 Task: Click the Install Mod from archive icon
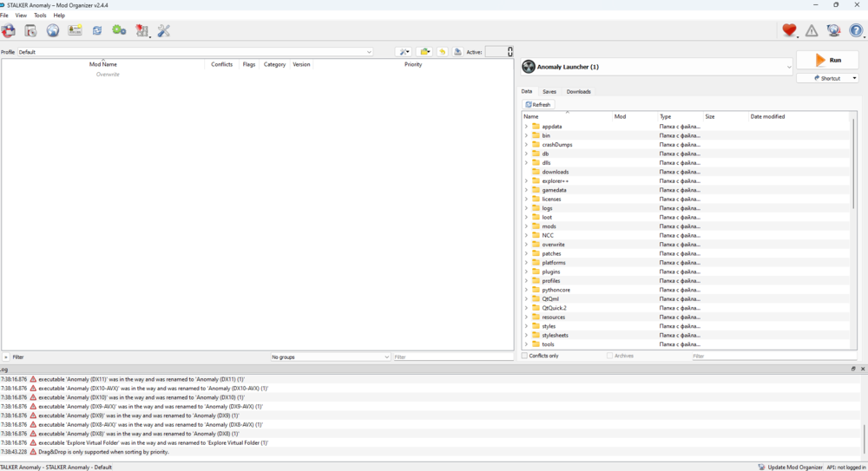30,30
